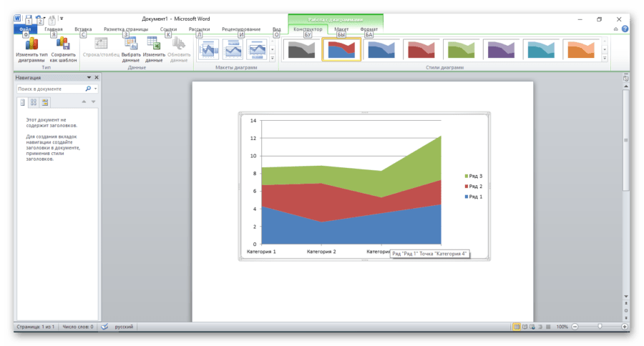Screen dimensions: 644x346
Task: Open Select Data dialog icon
Action: [131, 46]
